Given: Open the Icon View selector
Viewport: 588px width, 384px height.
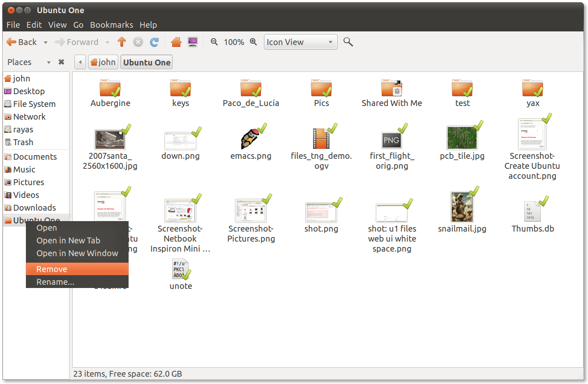Looking at the screenshot, I should coord(300,42).
